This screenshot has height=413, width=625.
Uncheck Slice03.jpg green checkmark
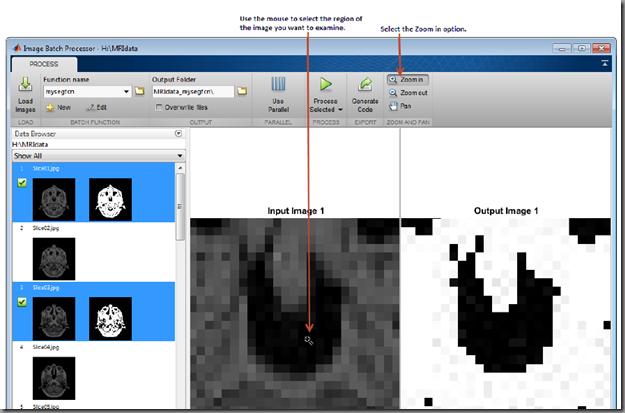(x=22, y=302)
